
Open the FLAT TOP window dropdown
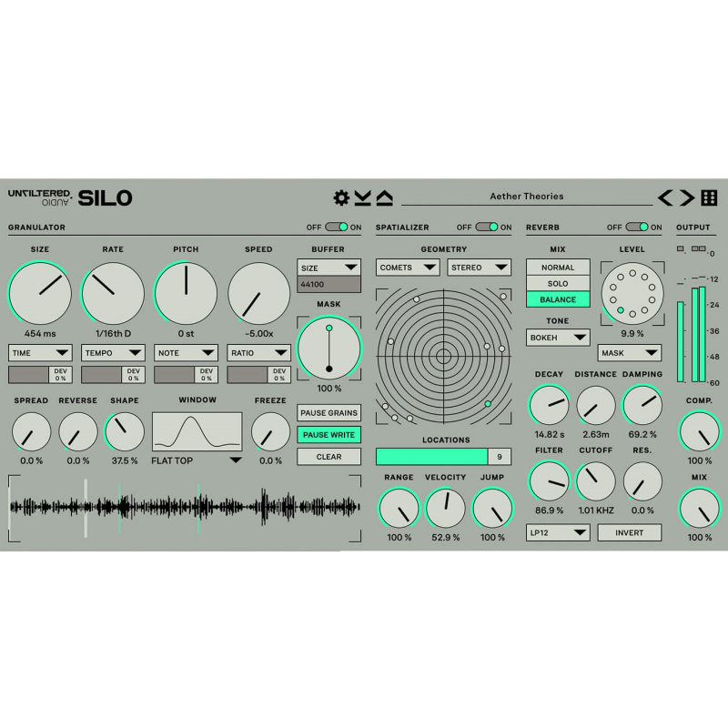click(197, 460)
